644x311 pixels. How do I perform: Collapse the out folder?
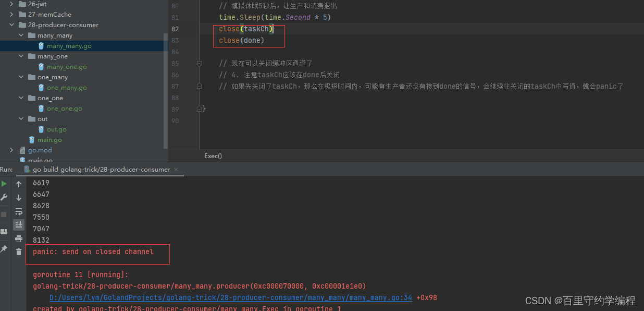tap(21, 118)
